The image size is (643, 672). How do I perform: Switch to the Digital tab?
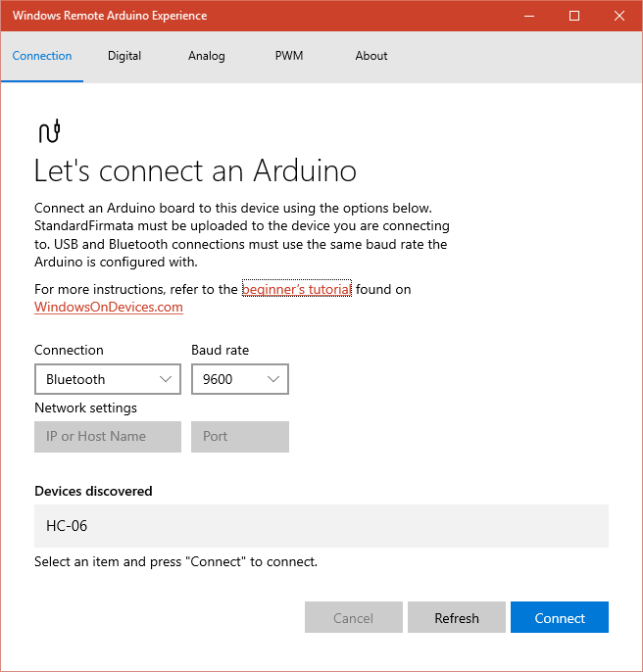click(x=124, y=56)
